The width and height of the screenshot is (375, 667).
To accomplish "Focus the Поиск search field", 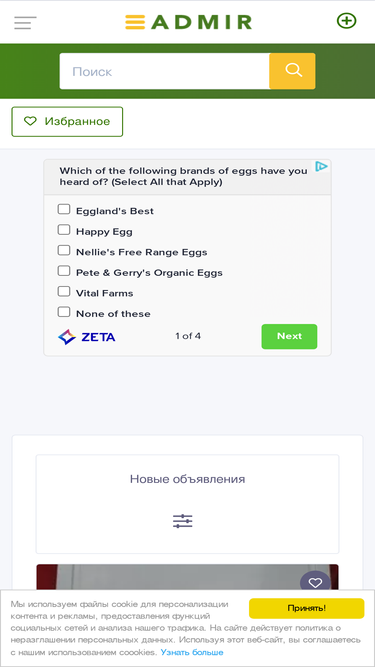I will [x=165, y=71].
